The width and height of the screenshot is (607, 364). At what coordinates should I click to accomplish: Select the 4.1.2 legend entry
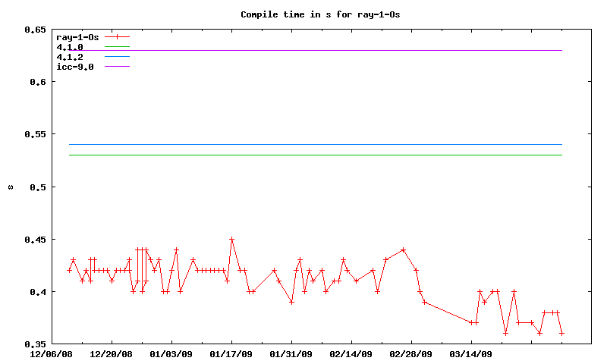click(70, 57)
